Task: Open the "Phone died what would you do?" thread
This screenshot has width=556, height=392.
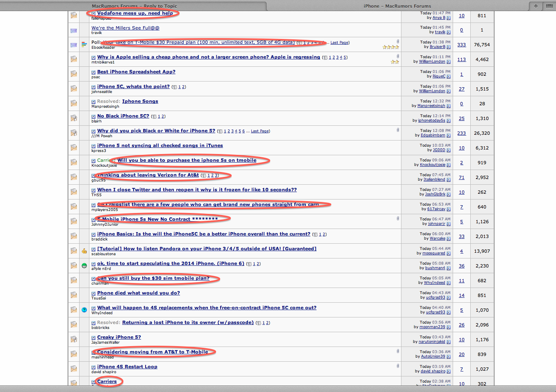Action: (x=139, y=293)
